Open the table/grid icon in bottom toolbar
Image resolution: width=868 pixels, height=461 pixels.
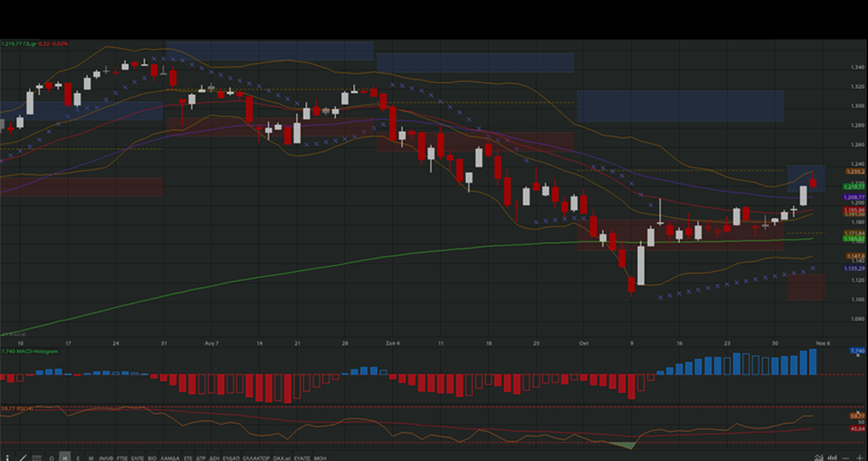pos(37,458)
